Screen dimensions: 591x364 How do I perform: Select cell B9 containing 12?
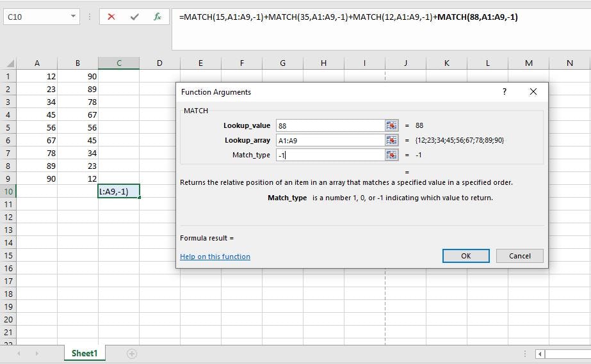[77, 178]
